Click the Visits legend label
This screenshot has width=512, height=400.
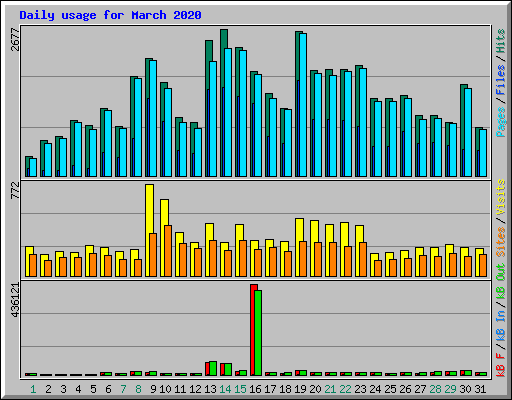click(500, 197)
